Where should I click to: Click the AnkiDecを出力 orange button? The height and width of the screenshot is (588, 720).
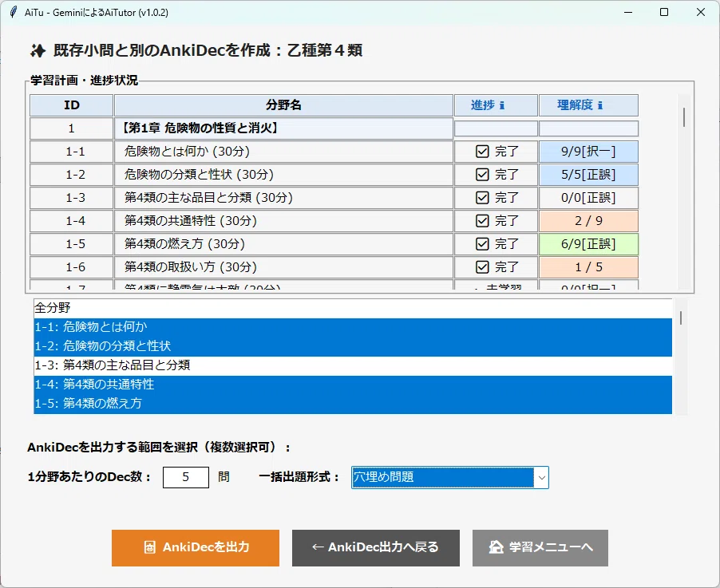coord(195,547)
